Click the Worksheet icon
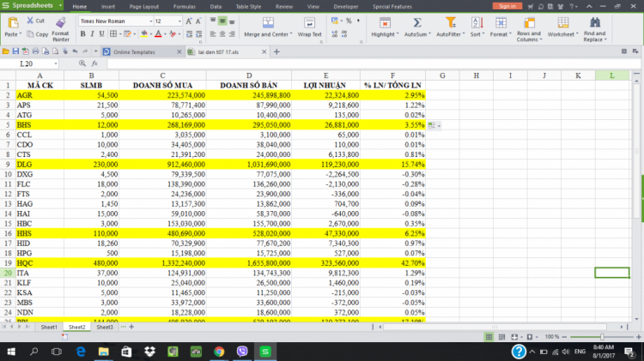 pyautogui.click(x=562, y=22)
